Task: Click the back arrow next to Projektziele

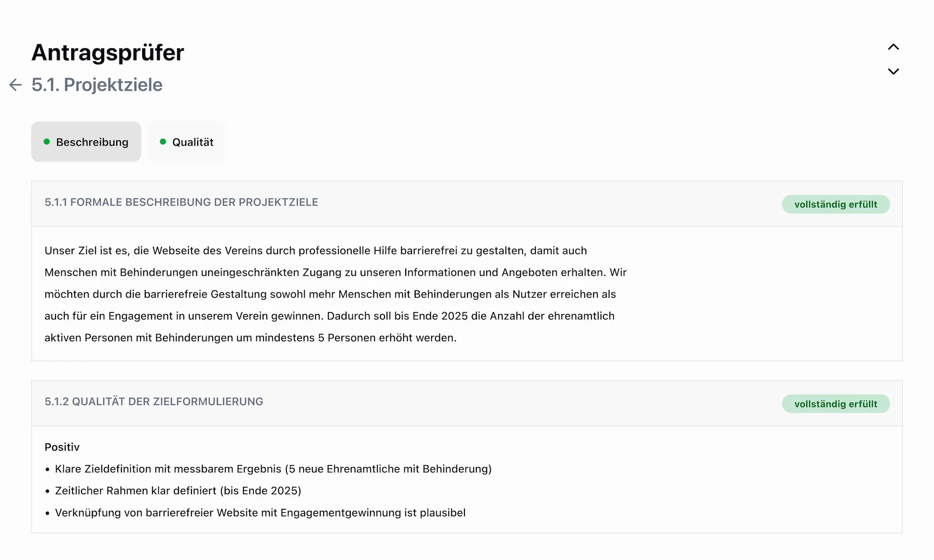Action: (15, 85)
